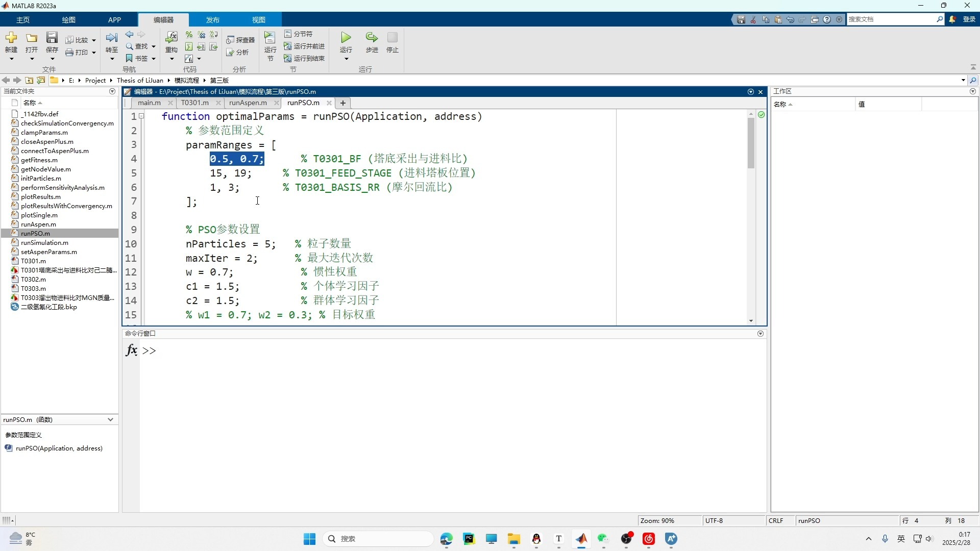
Task: Open the runPSO.m function list dropdown
Action: tap(110, 419)
